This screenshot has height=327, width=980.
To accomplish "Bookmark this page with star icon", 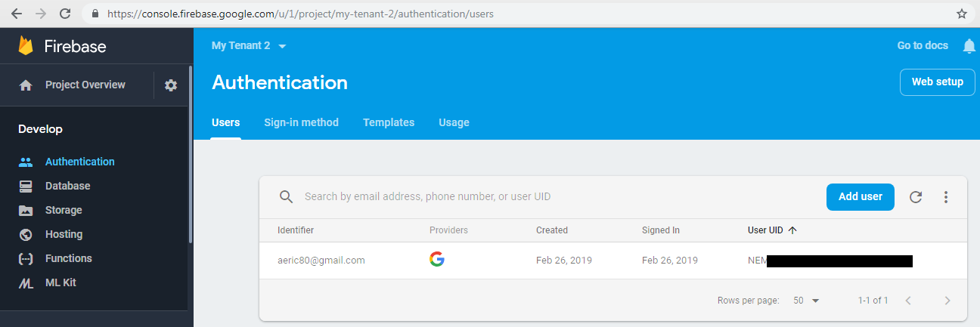I will pos(962,14).
